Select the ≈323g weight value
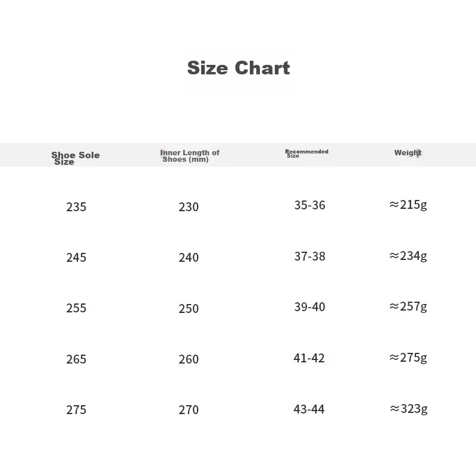Viewport: 476px width, 476px height. tap(408, 409)
